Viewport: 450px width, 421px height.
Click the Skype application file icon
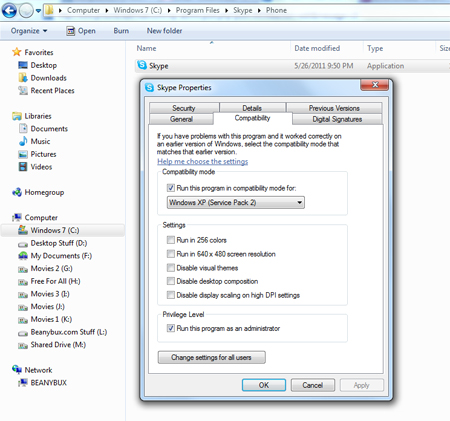[142, 65]
